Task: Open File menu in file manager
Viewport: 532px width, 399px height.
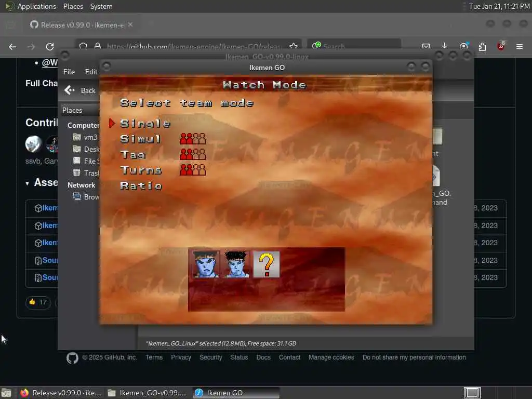Action: (69, 72)
